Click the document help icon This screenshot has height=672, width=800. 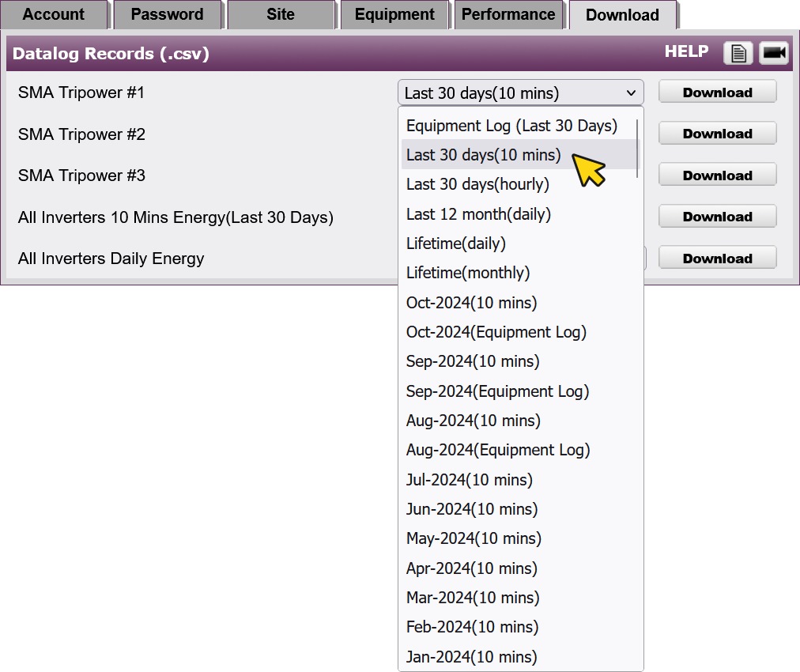[x=738, y=53]
